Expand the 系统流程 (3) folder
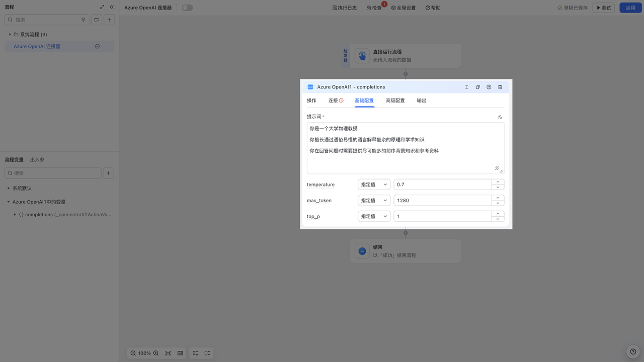The width and height of the screenshot is (644, 362). click(x=10, y=34)
